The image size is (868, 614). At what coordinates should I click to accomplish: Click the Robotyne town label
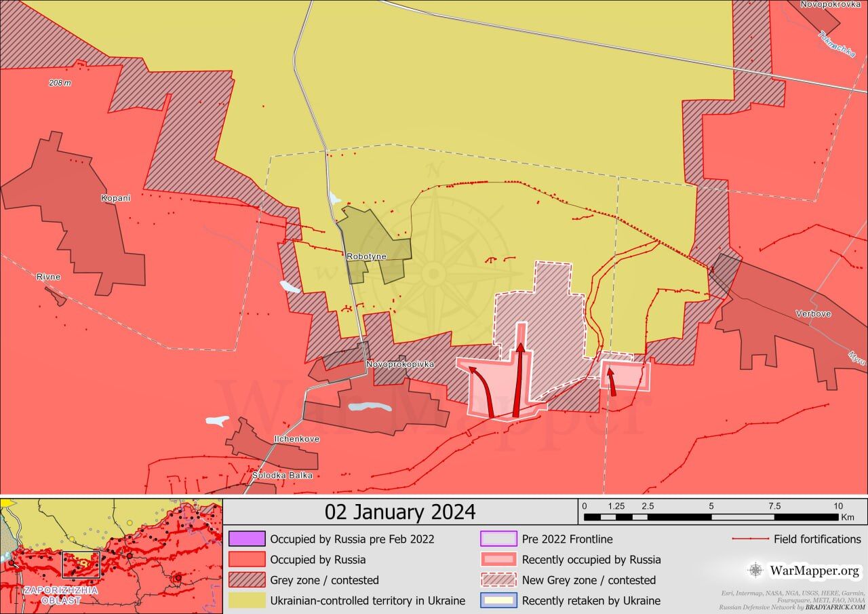366,256
